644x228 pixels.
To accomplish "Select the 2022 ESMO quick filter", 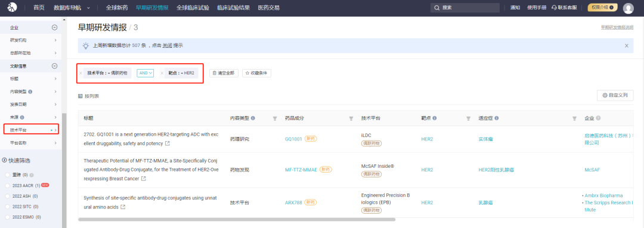I will (7, 217).
